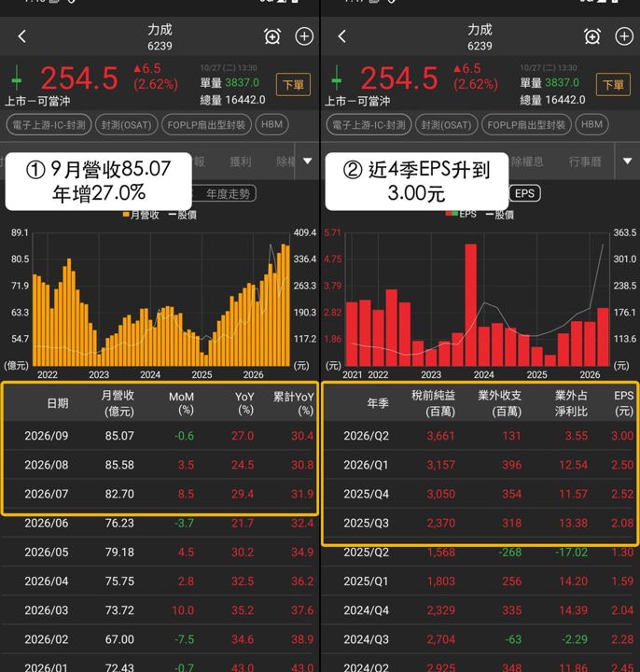Image resolution: width=640 pixels, height=672 pixels.
Task: Select the 2024/Q3 earnings row
Action: click(480, 639)
